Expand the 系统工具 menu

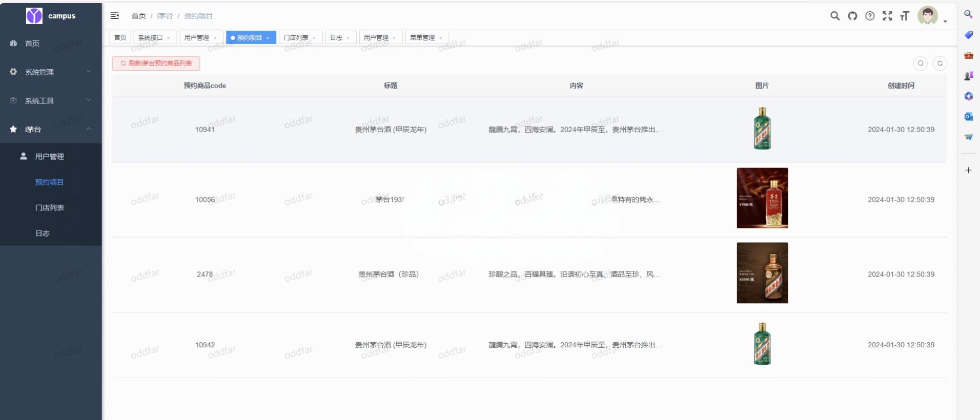point(51,101)
